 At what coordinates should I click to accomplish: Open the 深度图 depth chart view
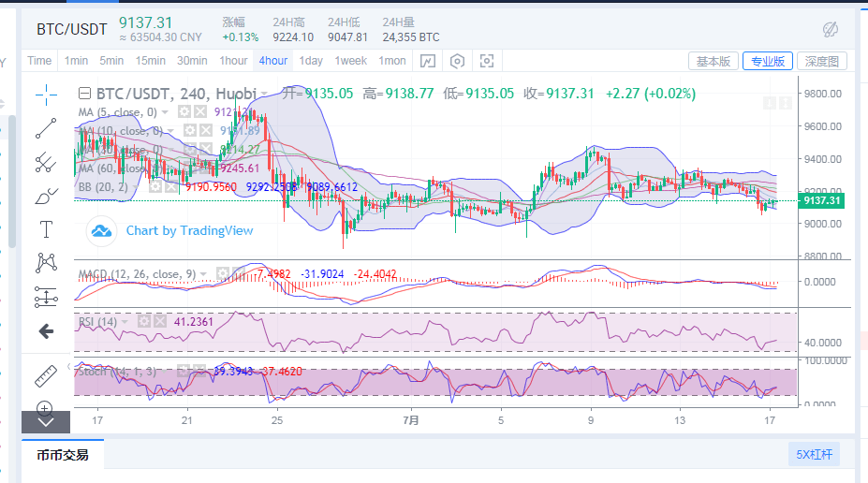[x=821, y=62]
